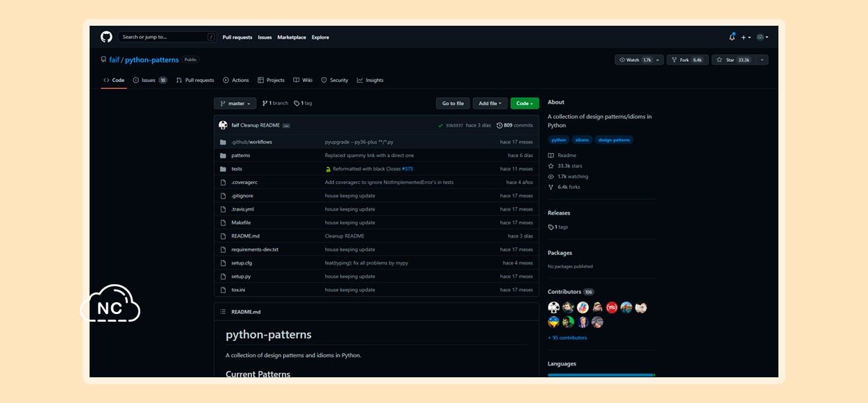This screenshot has height=403, width=868.
Task: Open the 1 tags link under Releases
Action: tap(558, 227)
